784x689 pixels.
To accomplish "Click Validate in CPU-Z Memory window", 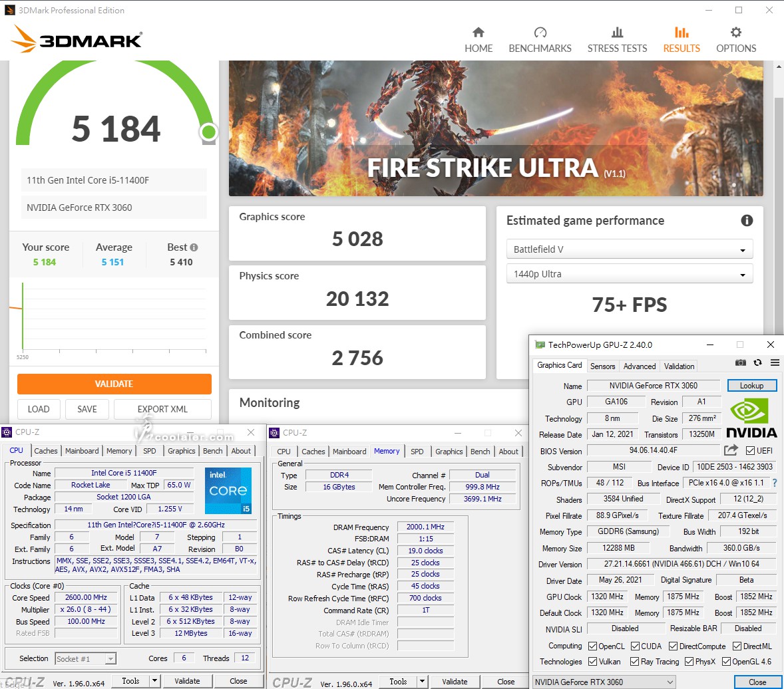I will 455,682.
